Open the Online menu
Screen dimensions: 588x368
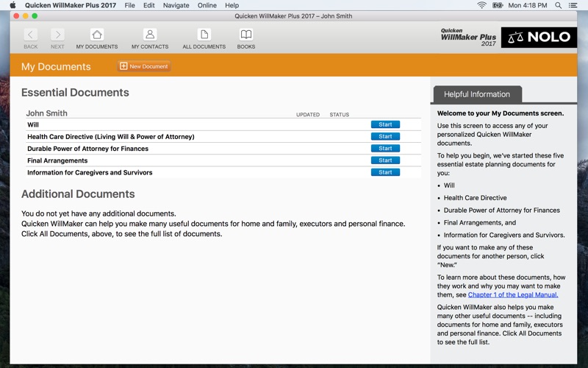pyautogui.click(x=207, y=5)
